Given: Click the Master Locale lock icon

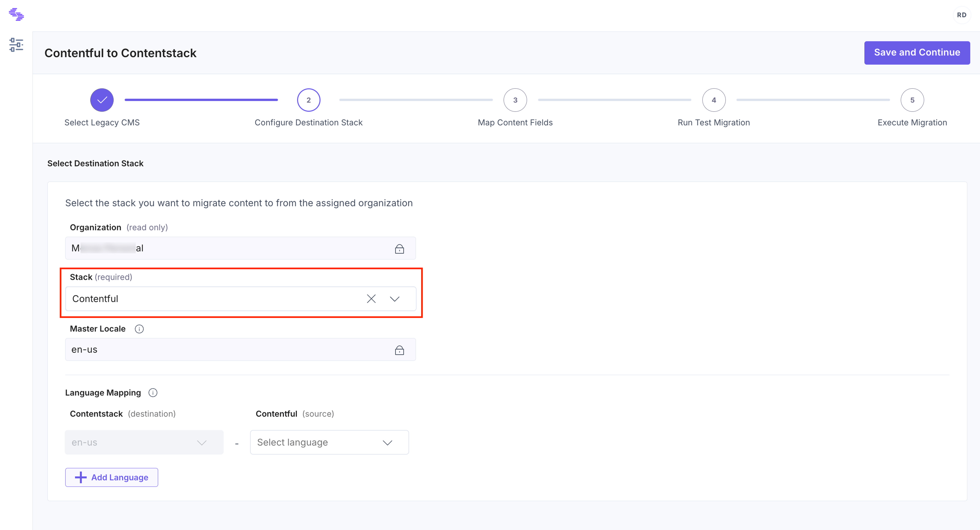Looking at the screenshot, I should click(x=399, y=350).
